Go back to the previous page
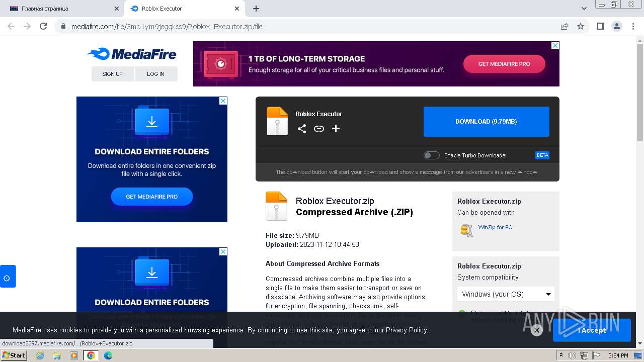Viewport: 644px width, 362px height. [x=11, y=26]
